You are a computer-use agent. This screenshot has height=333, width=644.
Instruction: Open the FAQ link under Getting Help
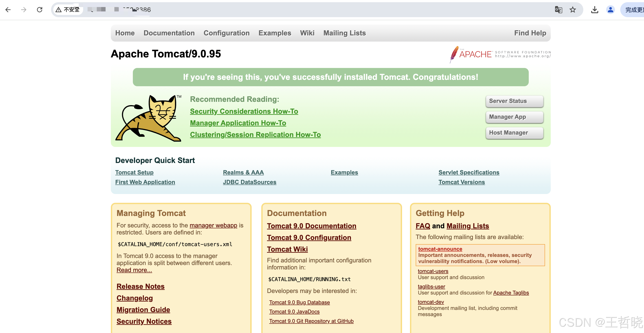[423, 226]
